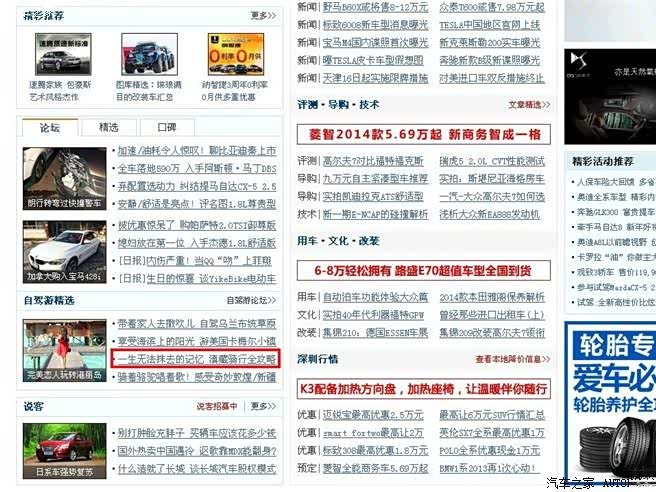Open 更多>> in 说客 header

tap(263, 406)
